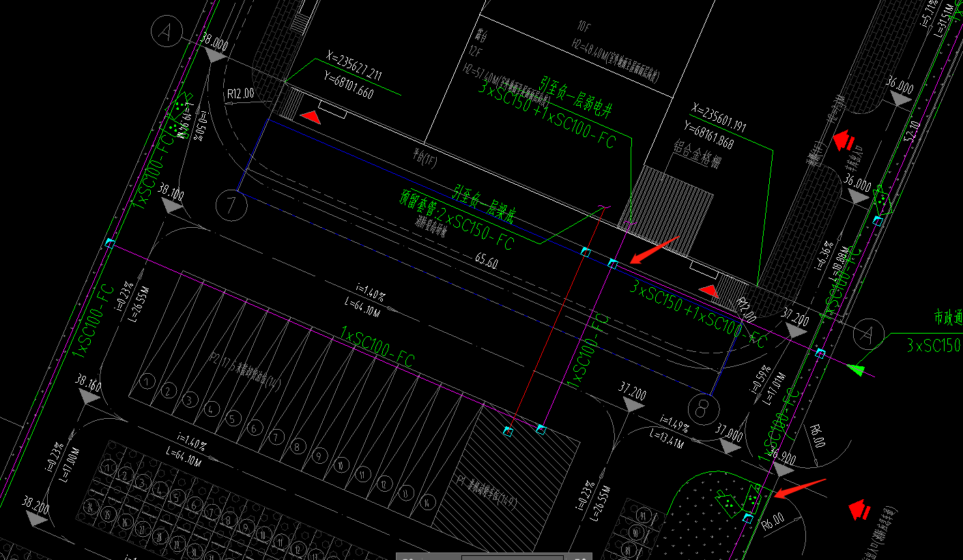The image size is (963, 560).
Task: Select grid axis bubble 7
Action: (230, 205)
